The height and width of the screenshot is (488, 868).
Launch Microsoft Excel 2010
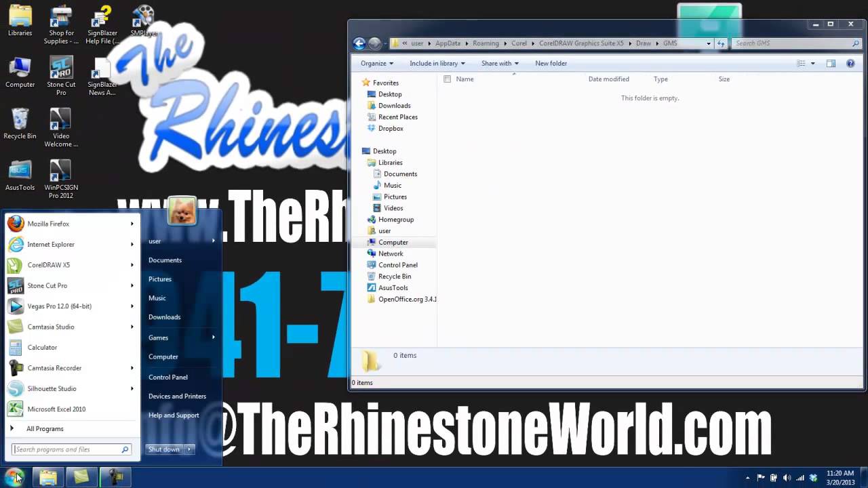click(71, 409)
